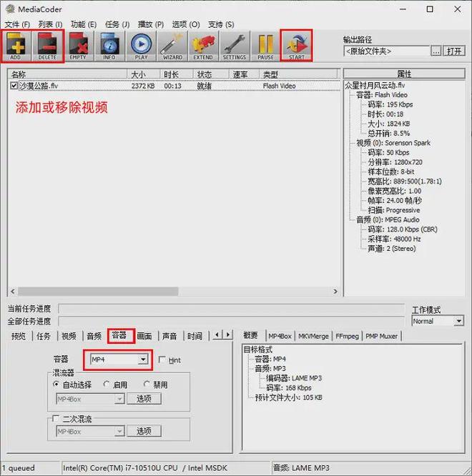The height and width of the screenshot is (476, 472).
Task: Open the INFO toolbar icon
Action: [109, 46]
